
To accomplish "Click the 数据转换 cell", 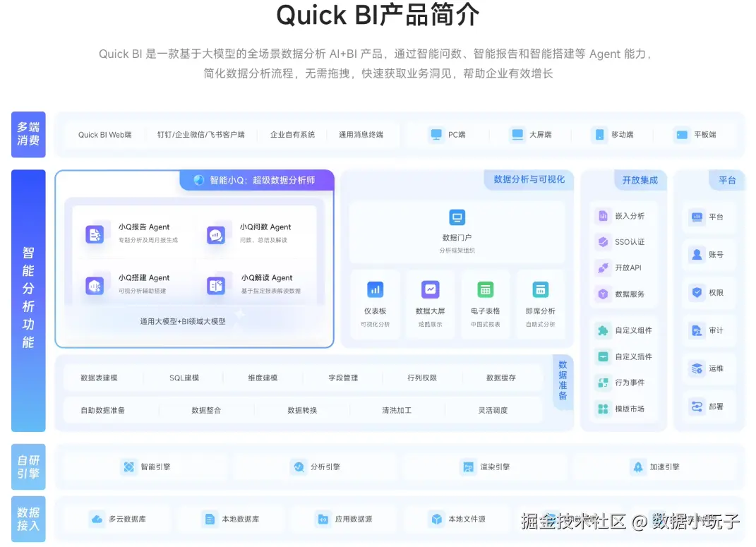I will click(x=302, y=410).
